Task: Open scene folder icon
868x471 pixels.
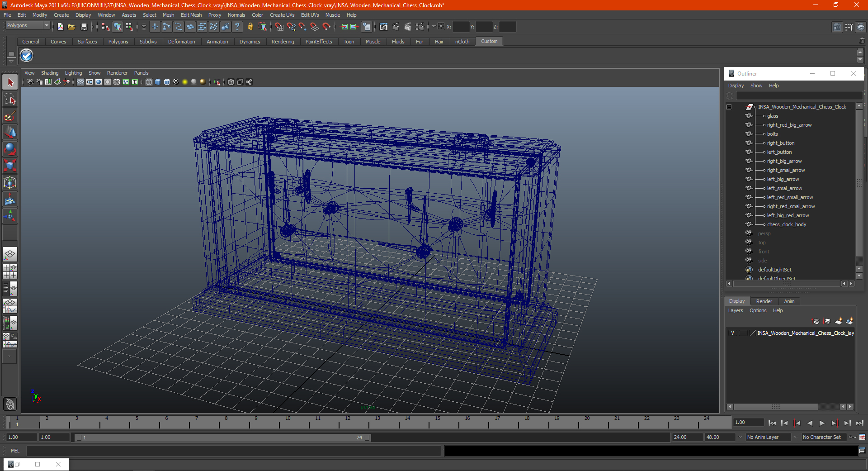Action: [x=71, y=27]
